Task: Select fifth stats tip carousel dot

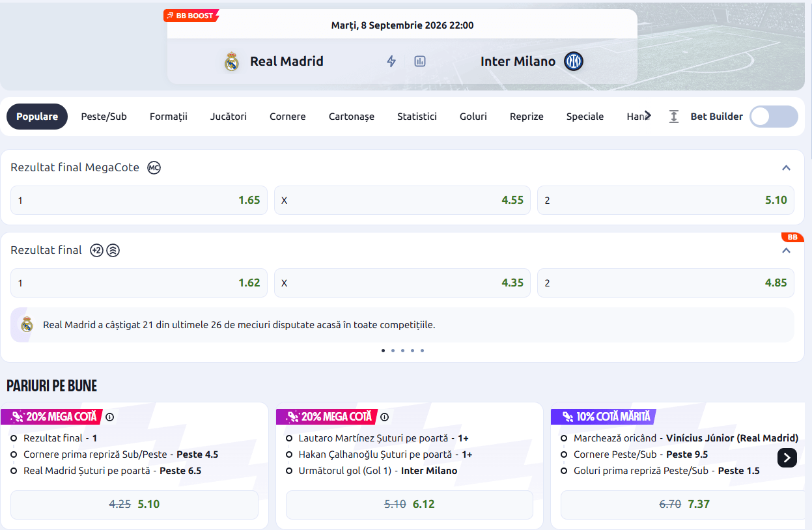Action: [422, 350]
